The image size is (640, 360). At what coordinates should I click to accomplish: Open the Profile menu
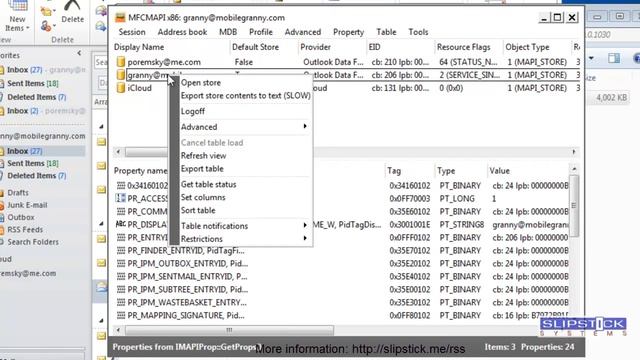(x=261, y=32)
